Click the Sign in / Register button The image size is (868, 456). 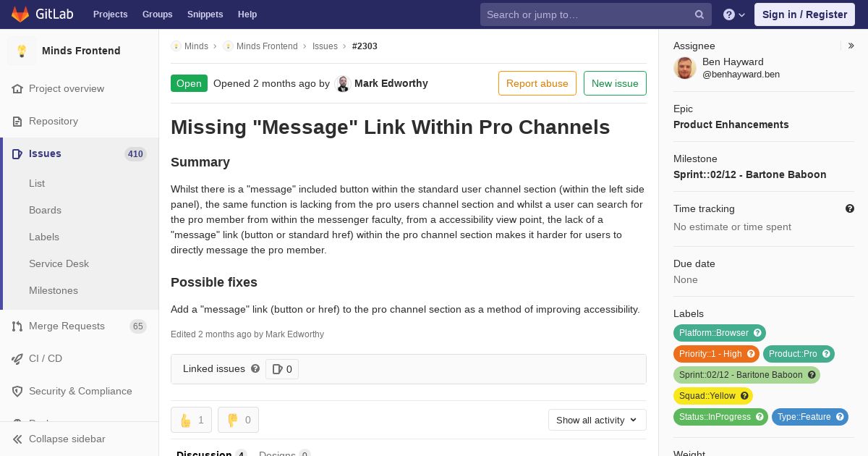tap(804, 14)
